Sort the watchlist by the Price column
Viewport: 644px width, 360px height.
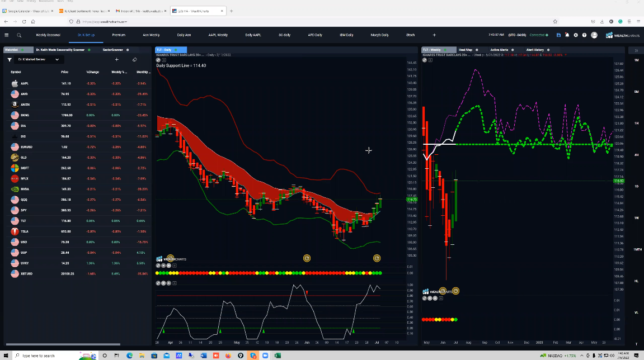tap(64, 72)
